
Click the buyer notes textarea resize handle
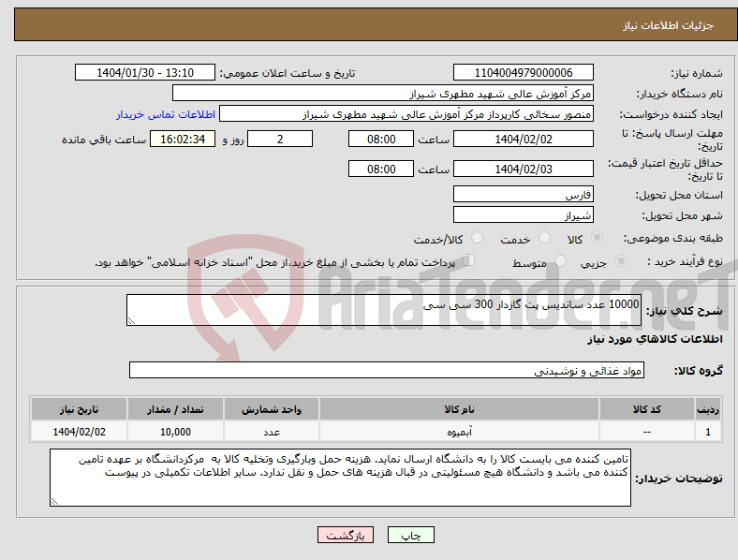click(54, 502)
